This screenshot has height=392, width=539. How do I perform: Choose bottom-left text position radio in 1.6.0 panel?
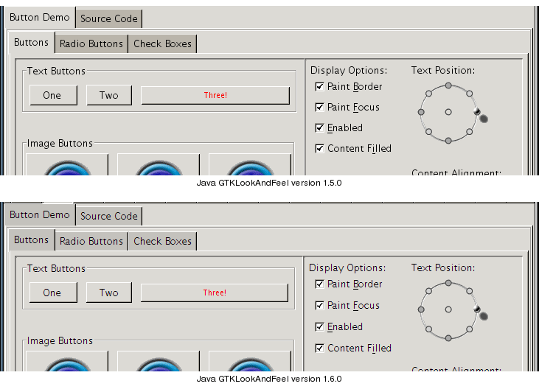(428, 329)
